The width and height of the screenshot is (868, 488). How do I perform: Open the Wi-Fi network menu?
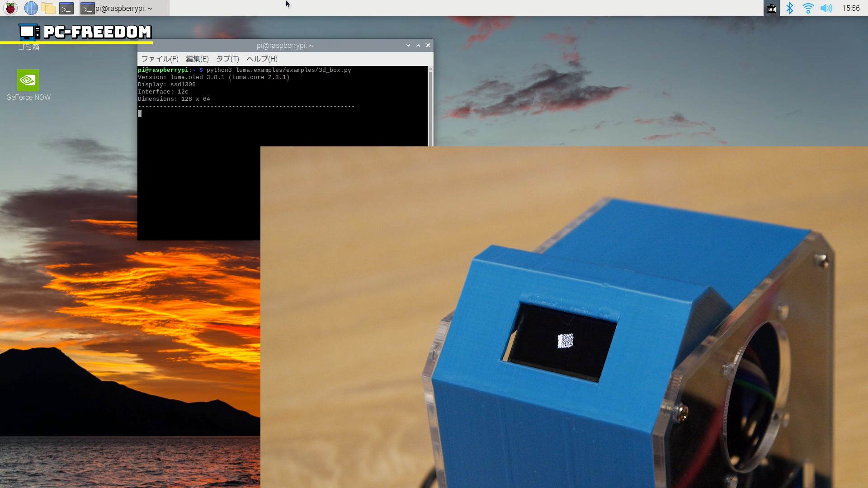coord(808,8)
